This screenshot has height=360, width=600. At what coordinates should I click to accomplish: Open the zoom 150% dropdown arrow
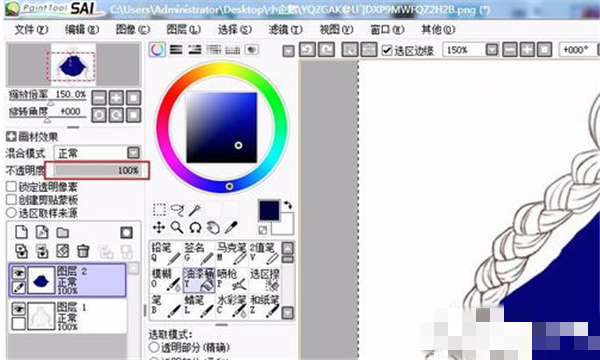pyautogui.click(x=492, y=50)
